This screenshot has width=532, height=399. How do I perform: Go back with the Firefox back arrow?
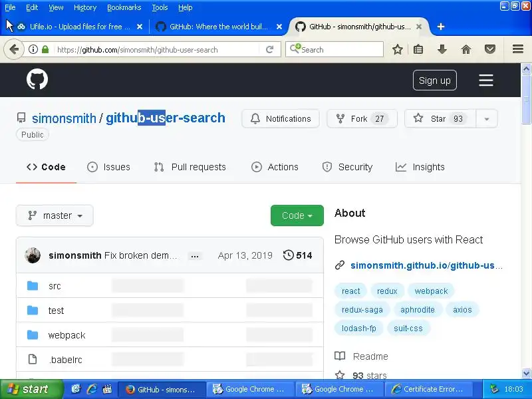coord(14,49)
